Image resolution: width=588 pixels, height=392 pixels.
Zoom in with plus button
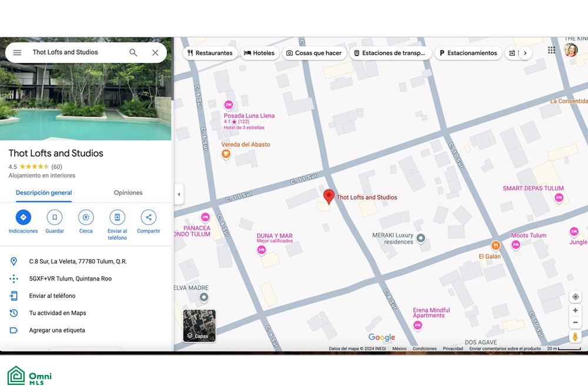pos(575,310)
